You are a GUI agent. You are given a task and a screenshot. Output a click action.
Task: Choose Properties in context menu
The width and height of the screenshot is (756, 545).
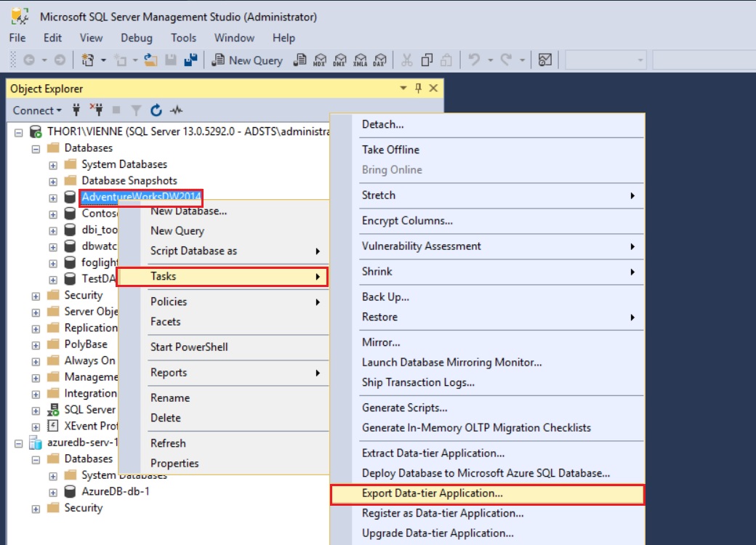(222, 463)
